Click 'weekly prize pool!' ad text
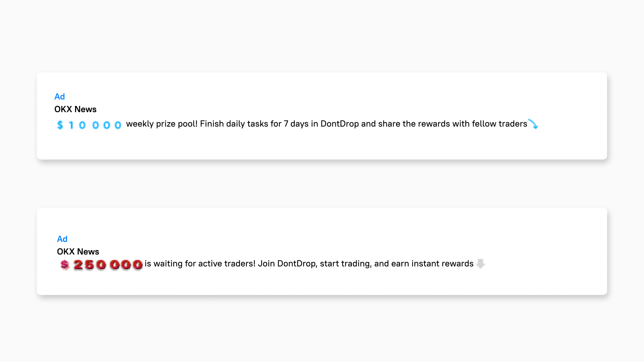644x362 pixels. point(162,124)
